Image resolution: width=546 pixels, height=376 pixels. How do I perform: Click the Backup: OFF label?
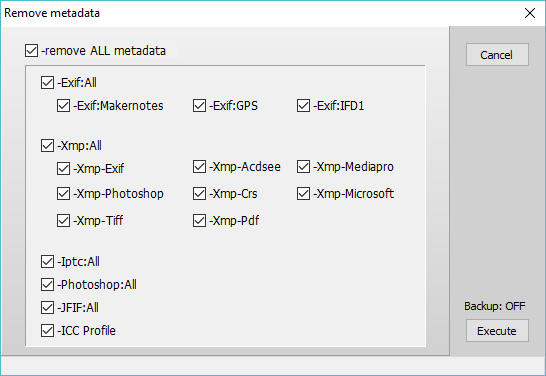coord(494,306)
